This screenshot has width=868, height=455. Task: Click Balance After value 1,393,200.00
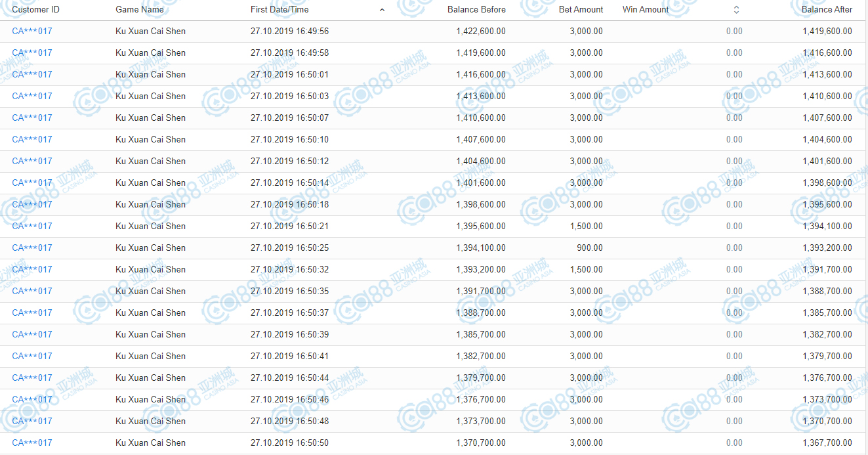pyautogui.click(x=827, y=248)
